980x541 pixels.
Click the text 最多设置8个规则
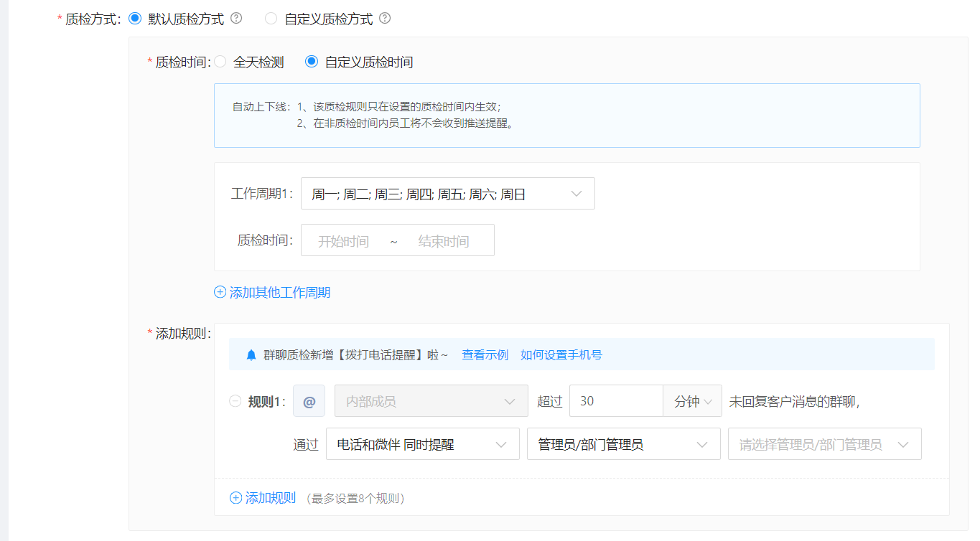click(355, 499)
